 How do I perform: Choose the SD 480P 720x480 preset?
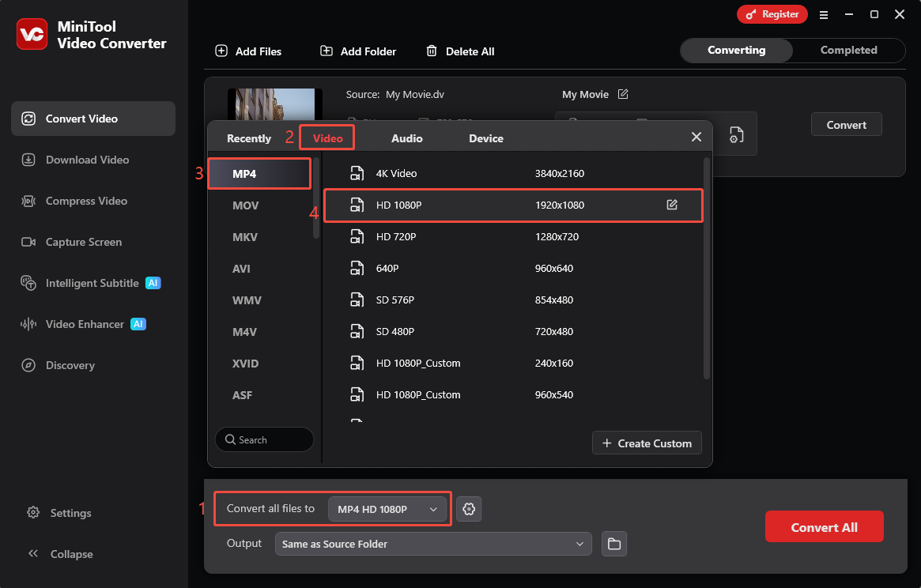coord(513,333)
